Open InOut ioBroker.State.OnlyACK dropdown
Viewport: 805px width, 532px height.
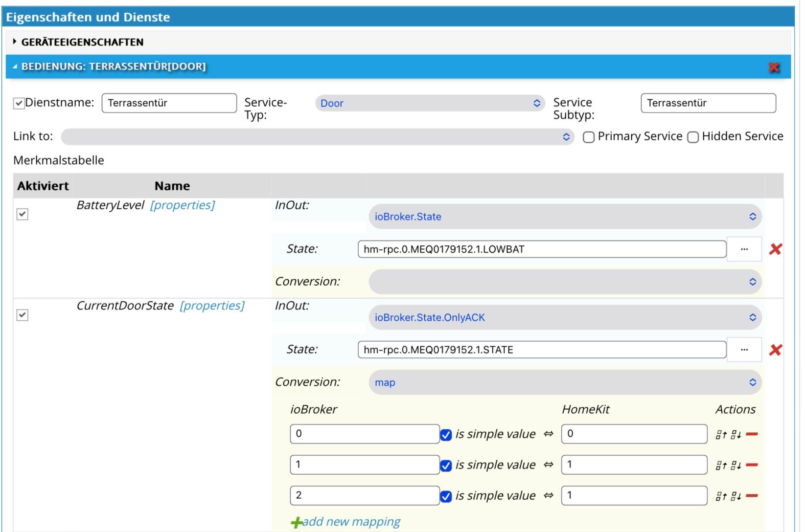click(x=565, y=317)
